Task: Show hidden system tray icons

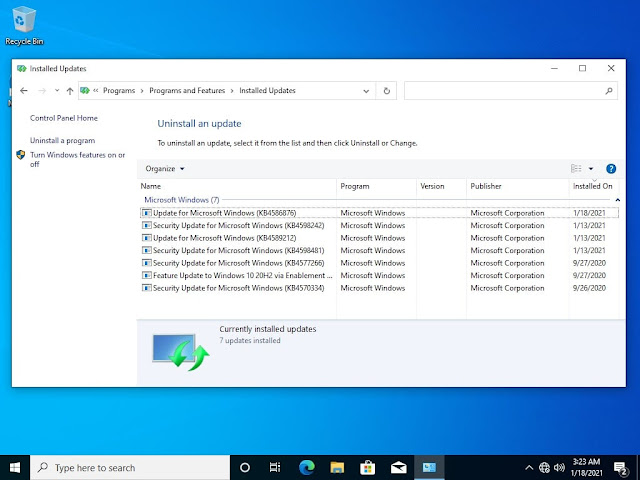Action: [x=529, y=468]
